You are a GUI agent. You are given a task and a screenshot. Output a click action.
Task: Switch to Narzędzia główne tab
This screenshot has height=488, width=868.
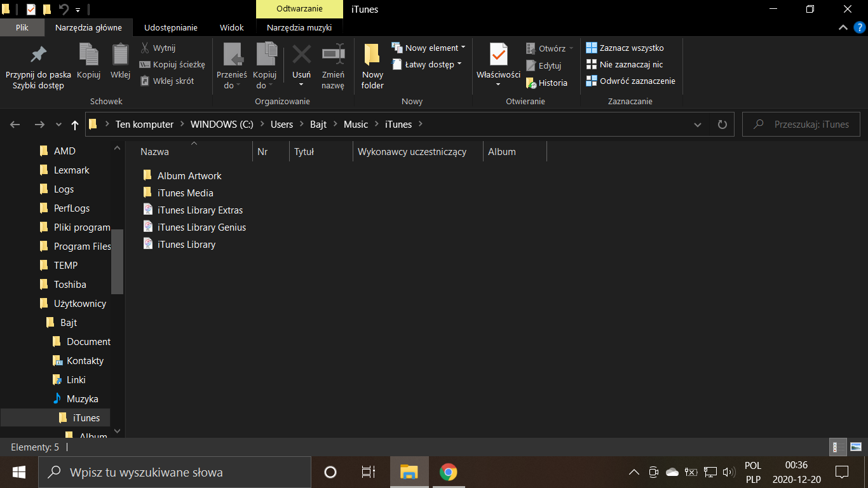(88, 27)
